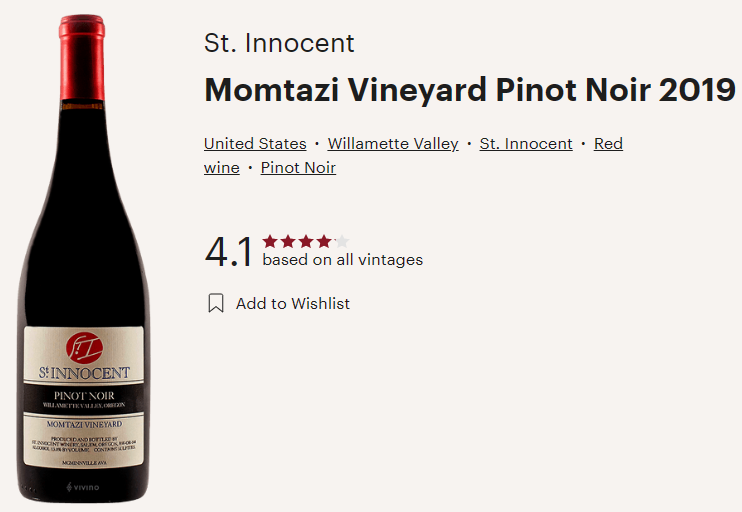Click 'based on all vintages' text
Screen dimensions: 742x512
342,260
